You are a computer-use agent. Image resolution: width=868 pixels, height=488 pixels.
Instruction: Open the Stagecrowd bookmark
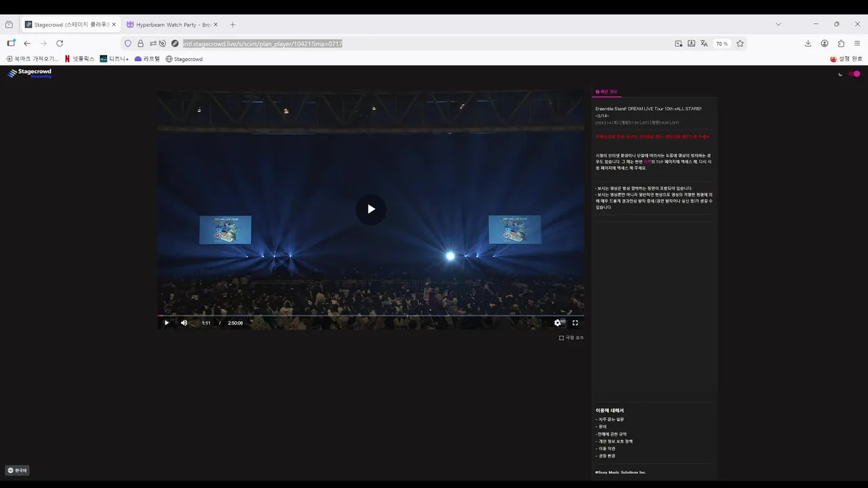184,59
